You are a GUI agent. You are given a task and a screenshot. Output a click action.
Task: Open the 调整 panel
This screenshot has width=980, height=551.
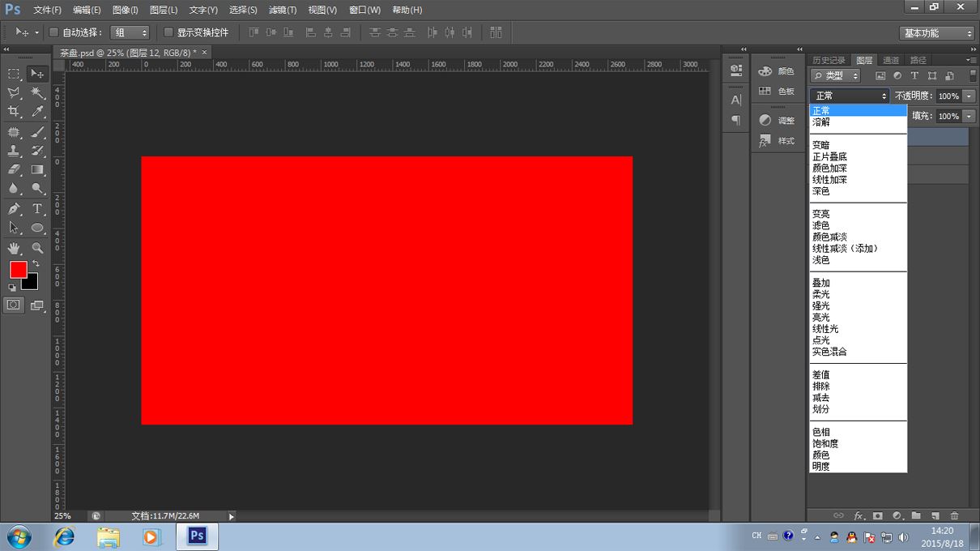pyautogui.click(x=777, y=121)
